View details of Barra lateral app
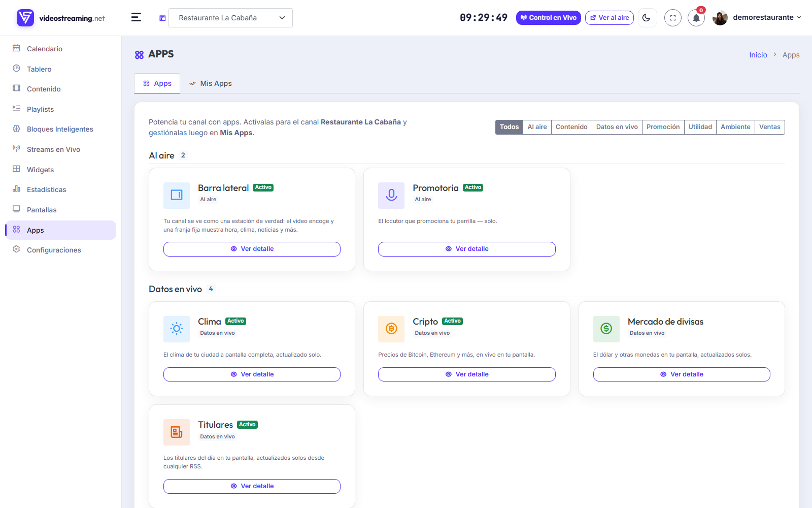This screenshot has height=508, width=812. [x=252, y=249]
